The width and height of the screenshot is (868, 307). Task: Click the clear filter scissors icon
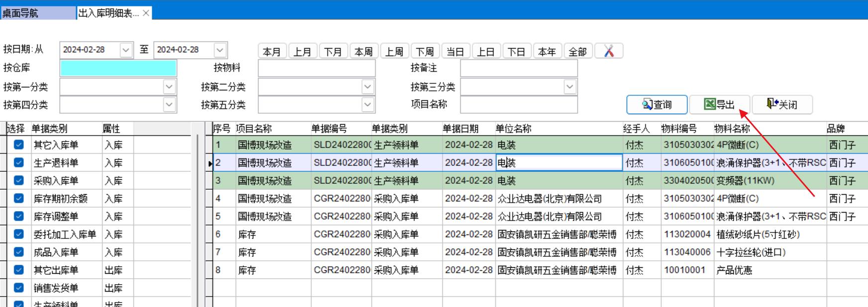[609, 51]
